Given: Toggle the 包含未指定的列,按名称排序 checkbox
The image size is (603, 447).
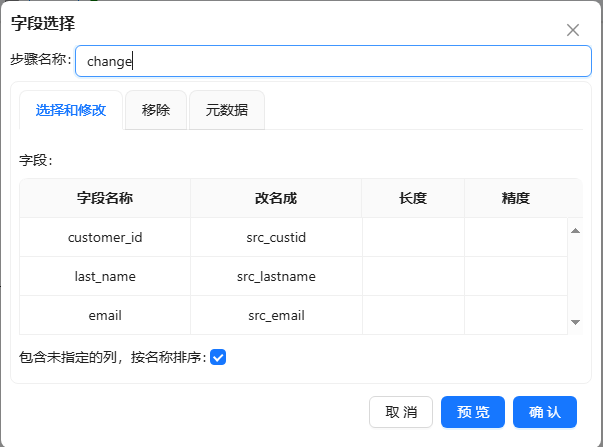Looking at the screenshot, I should click(x=218, y=357).
